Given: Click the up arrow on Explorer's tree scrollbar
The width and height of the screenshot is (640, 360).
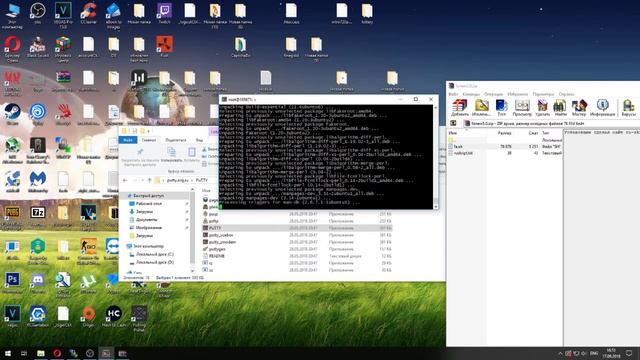Looking at the screenshot, I should click(x=192, y=190).
